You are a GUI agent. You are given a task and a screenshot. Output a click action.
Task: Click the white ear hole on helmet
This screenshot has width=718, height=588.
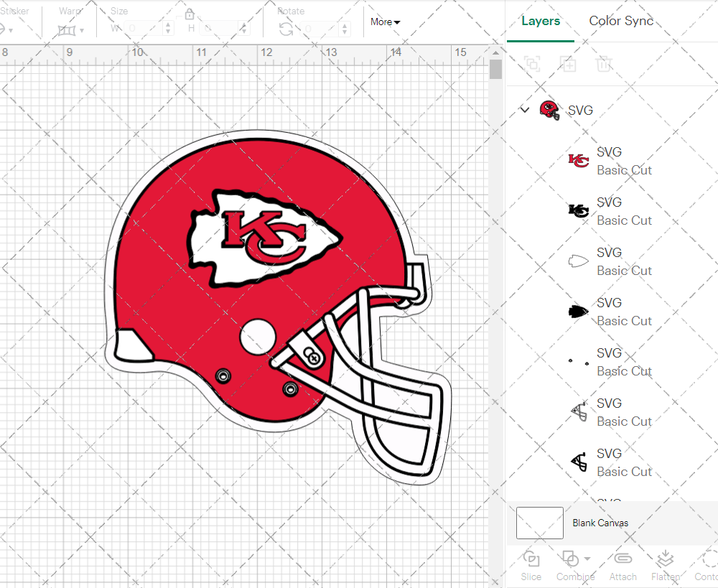click(258, 337)
